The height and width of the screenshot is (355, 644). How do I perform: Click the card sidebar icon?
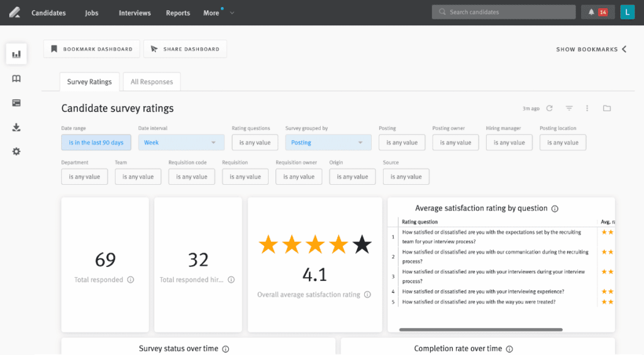(16, 103)
